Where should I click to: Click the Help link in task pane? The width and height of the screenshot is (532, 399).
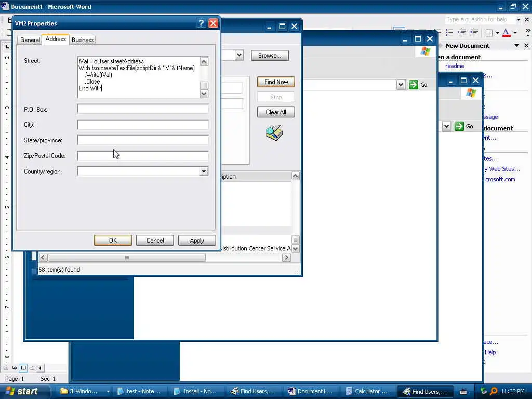490,352
